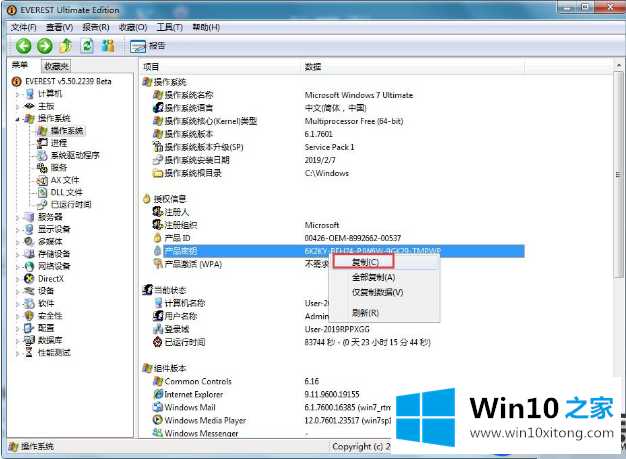Screen dimensions: 626x459
Task: Click the 性能测试 hourglass icon in the tree
Action: [29, 353]
